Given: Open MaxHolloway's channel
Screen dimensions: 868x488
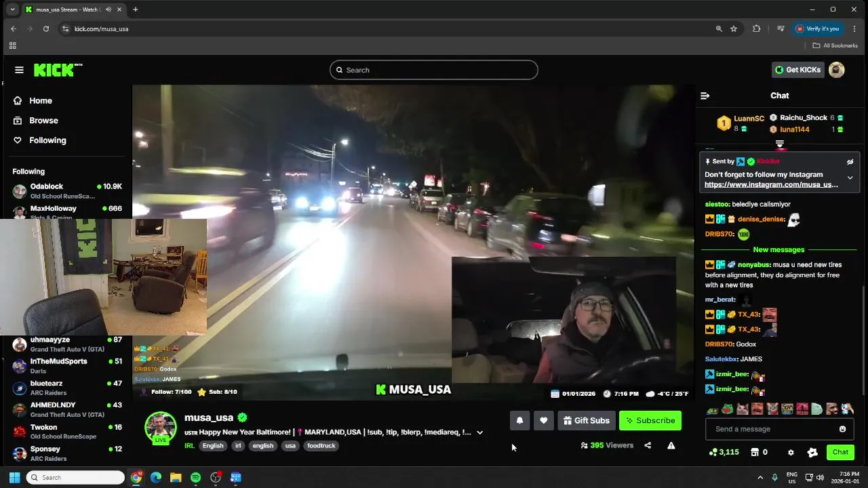Looking at the screenshot, I should [x=66, y=211].
